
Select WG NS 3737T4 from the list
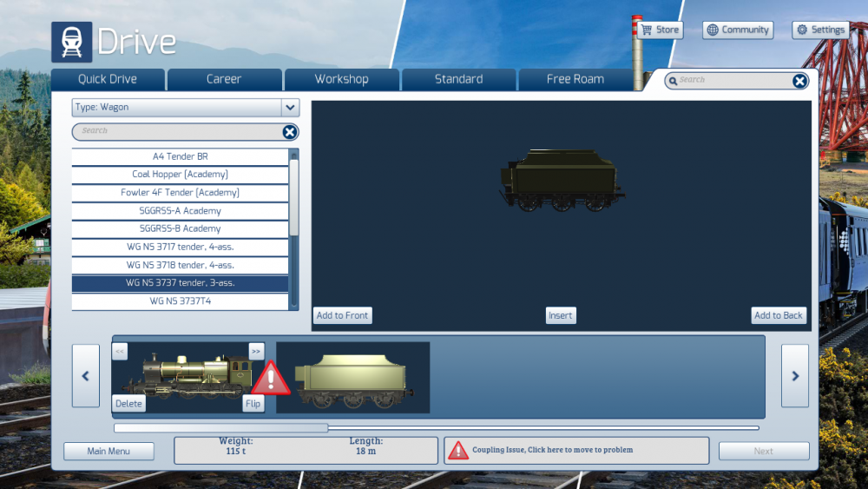[180, 301]
